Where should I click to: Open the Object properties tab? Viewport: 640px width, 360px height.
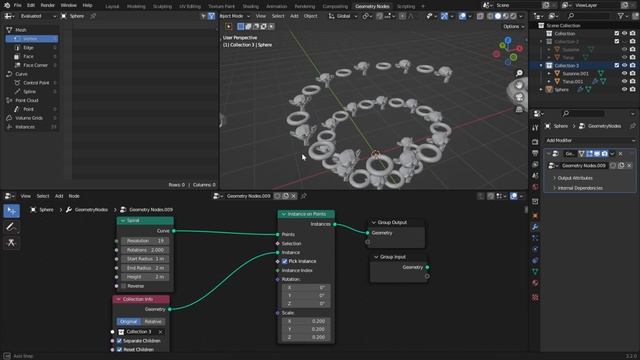[535, 216]
